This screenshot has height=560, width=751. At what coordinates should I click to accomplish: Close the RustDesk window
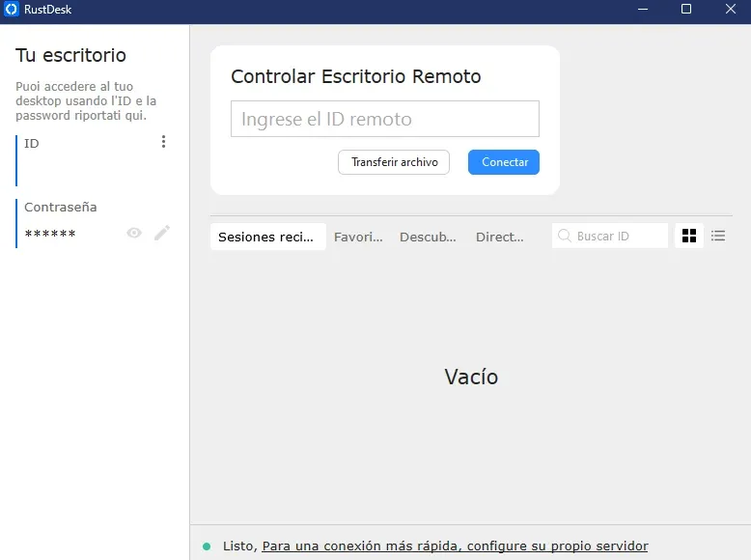(x=731, y=9)
